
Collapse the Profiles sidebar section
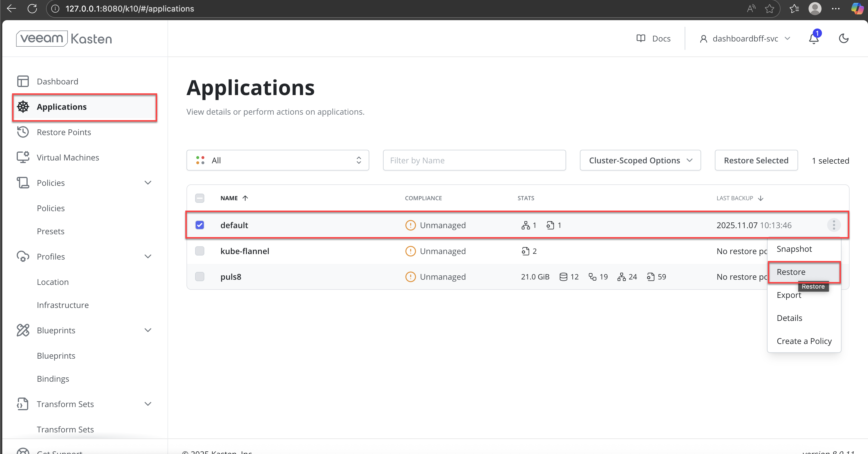click(x=148, y=256)
